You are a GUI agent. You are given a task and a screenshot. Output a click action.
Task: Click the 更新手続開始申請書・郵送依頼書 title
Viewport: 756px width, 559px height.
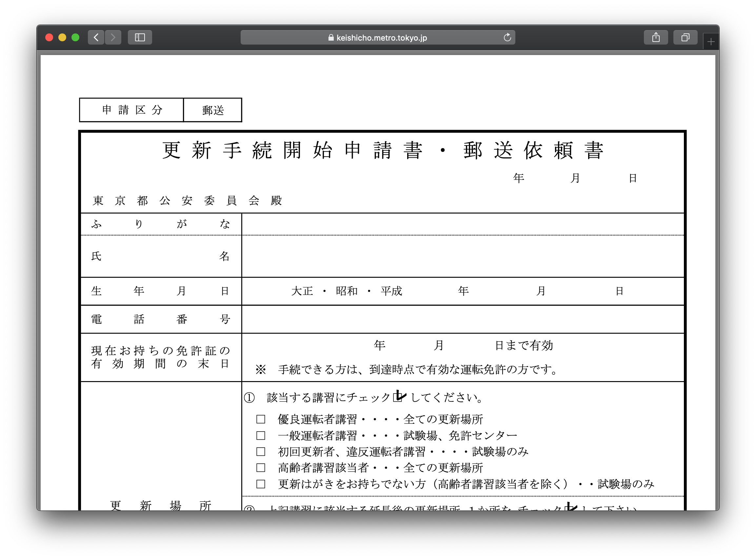pos(383,150)
